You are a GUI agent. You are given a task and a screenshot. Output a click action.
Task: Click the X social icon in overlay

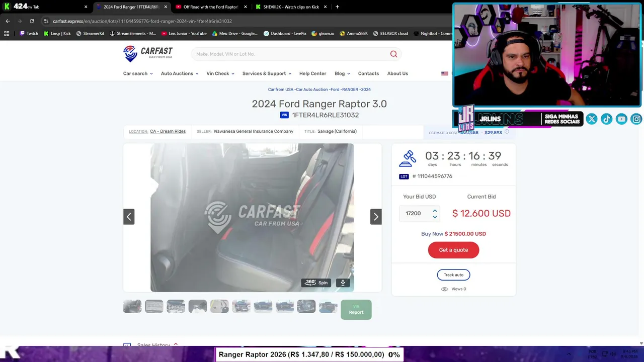pyautogui.click(x=592, y=119)
